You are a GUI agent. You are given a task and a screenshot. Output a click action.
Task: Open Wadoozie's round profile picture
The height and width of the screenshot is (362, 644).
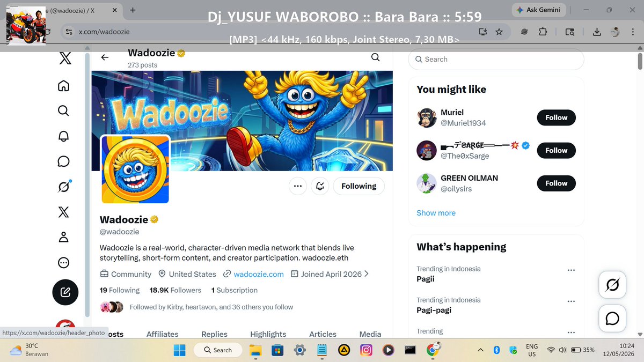pos(135,169)
